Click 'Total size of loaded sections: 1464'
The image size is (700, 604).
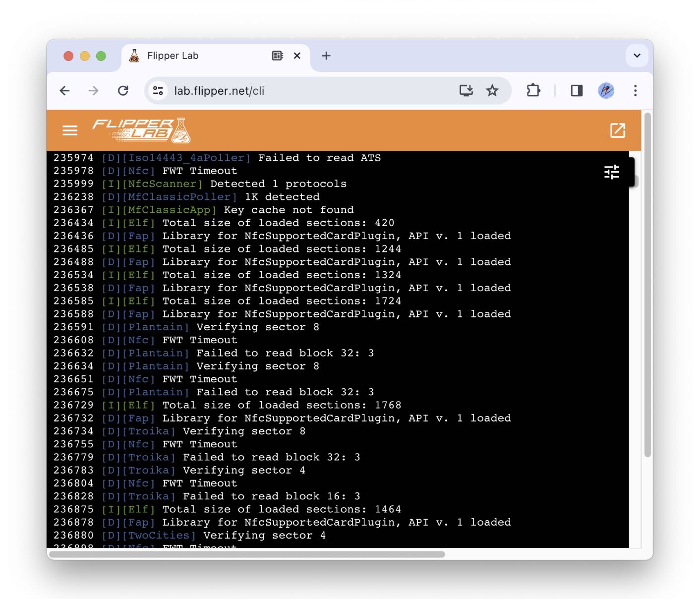pyautogui.click(x=282, y=509)
